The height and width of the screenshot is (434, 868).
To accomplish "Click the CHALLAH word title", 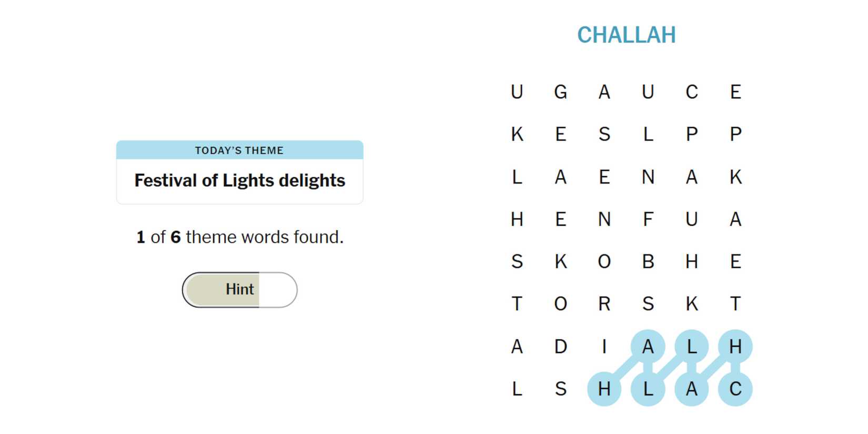I will (626, 35).
